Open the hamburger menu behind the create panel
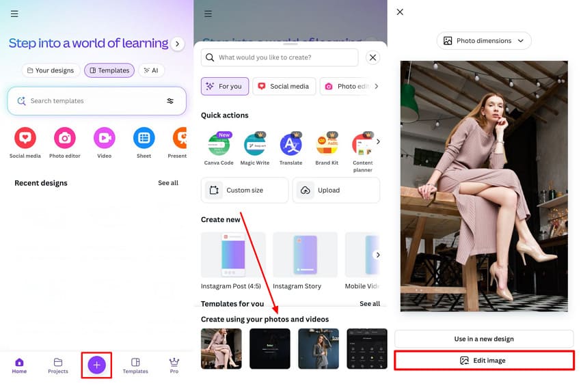The width and height of the screenshot is (581, 392). (208, 14)
